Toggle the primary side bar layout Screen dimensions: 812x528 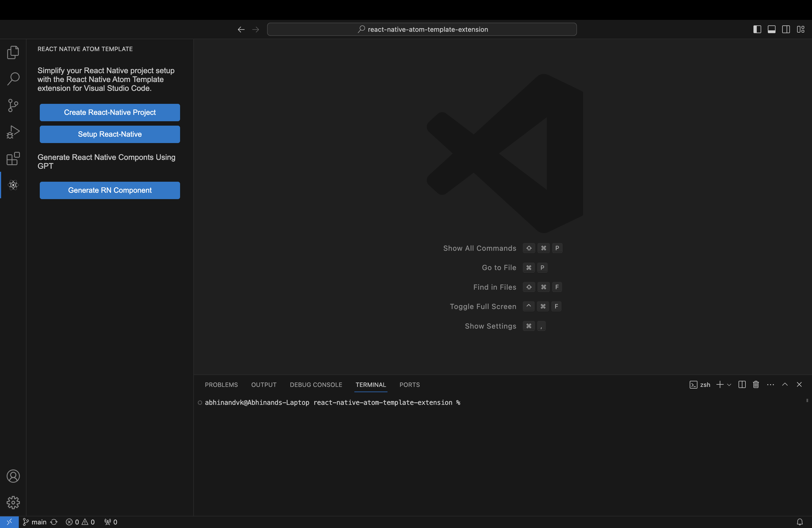(x=757, y=29)
